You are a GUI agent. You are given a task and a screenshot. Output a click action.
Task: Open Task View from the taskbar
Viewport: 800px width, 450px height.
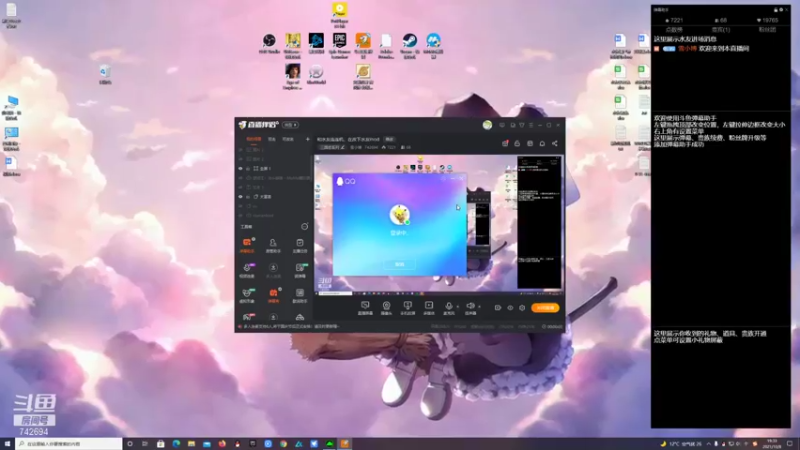pos(145,444)
